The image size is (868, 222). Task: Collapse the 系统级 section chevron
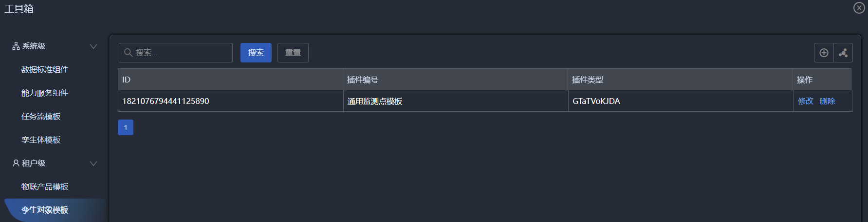point(93,46)
